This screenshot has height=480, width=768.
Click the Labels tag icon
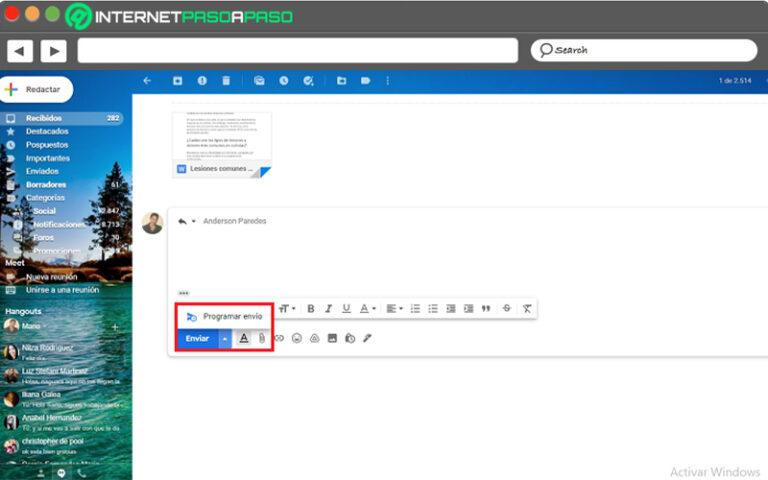coord(365,81)
